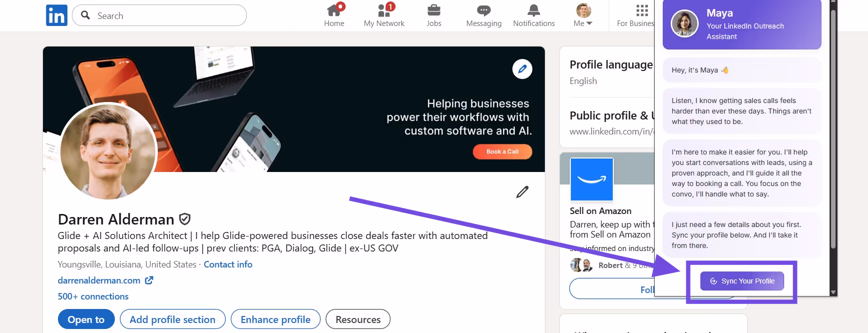Open the Contact info link
The image size is (868, 333).
(228, 264)
